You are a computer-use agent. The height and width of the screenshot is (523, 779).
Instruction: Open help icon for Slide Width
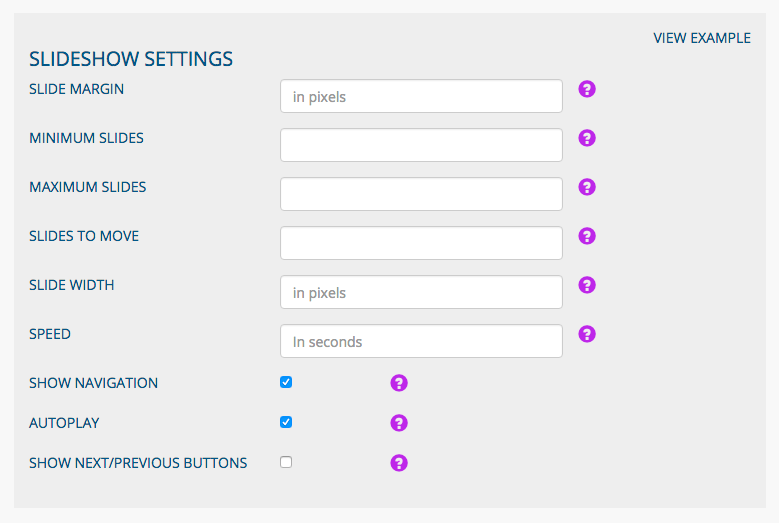[x=587, y=285]
